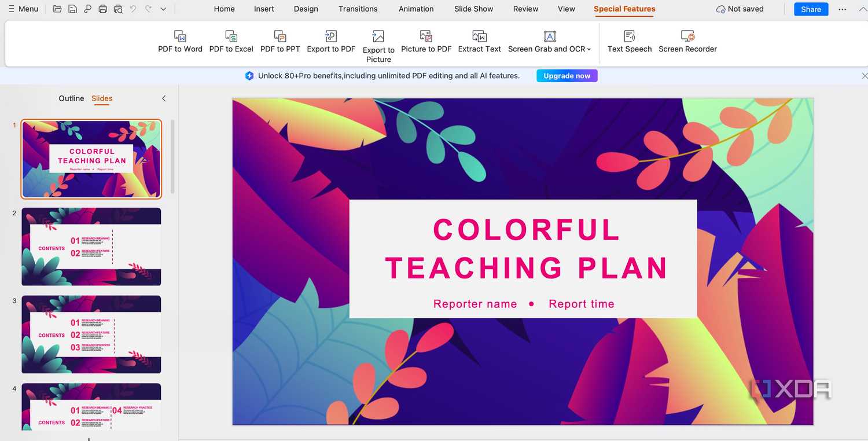
Task: Click the Reporter name text on slide
Action: click(475, 304)
